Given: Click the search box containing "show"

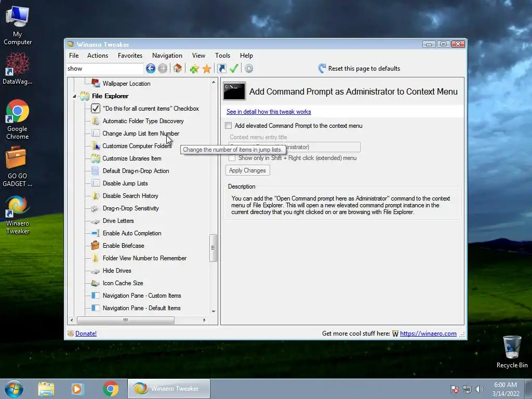Looking at the screenshot, I should pyautogui.click(x=105, y=69).
